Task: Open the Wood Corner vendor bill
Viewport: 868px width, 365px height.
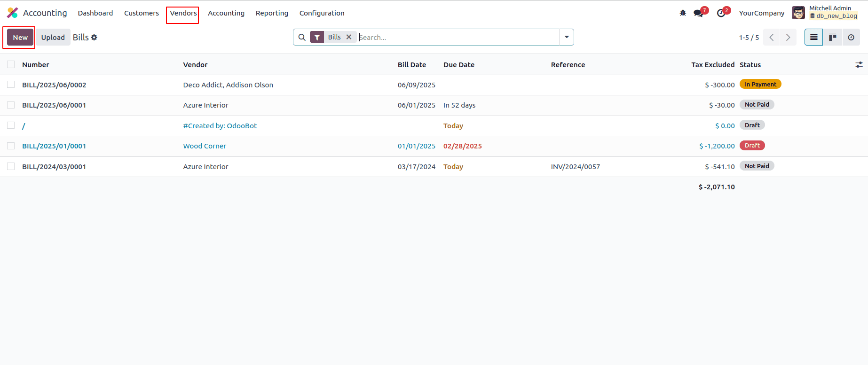Action: tap(205, 146)
